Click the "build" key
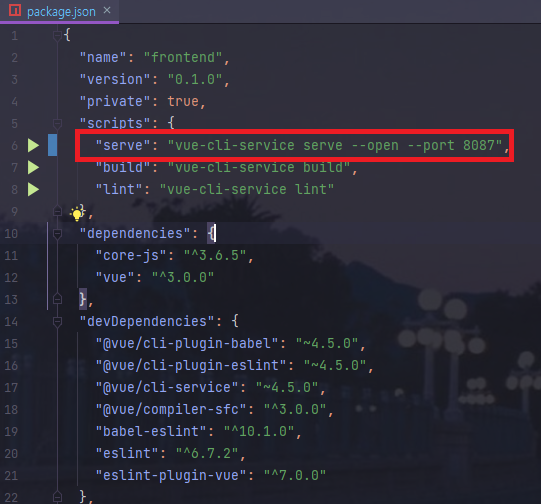Viewport: 541px width, 504px height. [x=123, y=167]
